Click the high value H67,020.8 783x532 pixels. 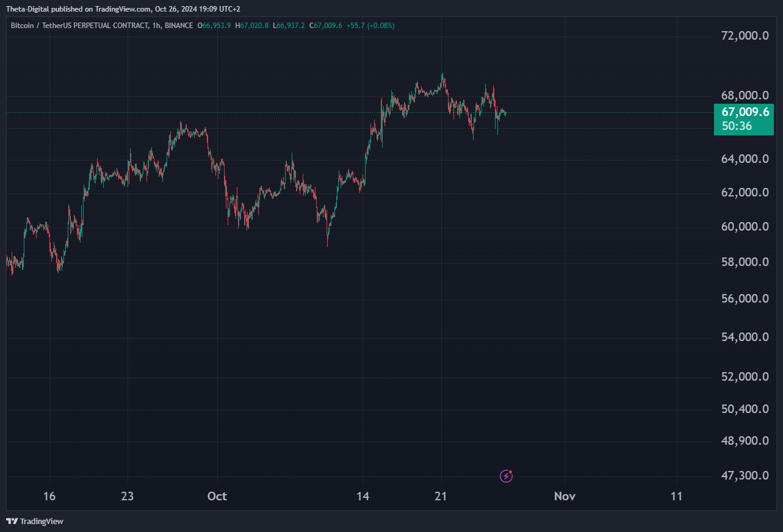253,26
